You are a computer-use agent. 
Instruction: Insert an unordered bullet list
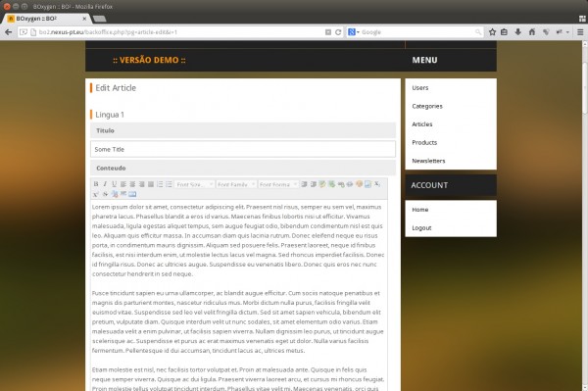pos(169,184)
